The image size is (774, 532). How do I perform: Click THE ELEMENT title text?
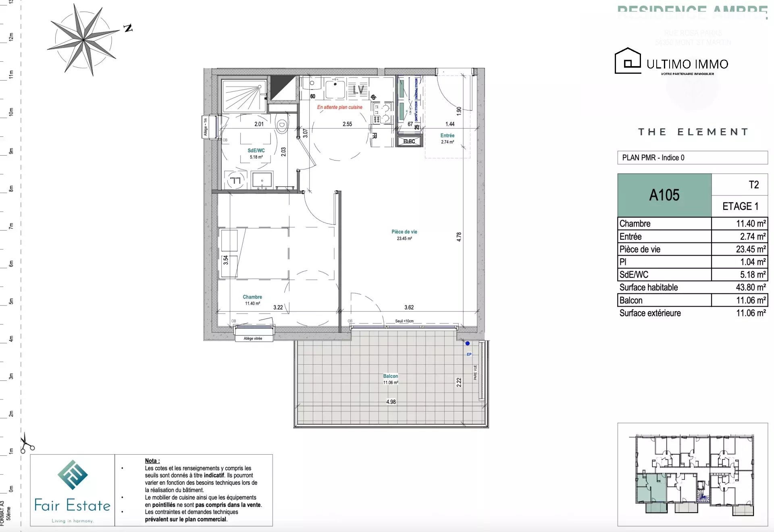point(693,132)
